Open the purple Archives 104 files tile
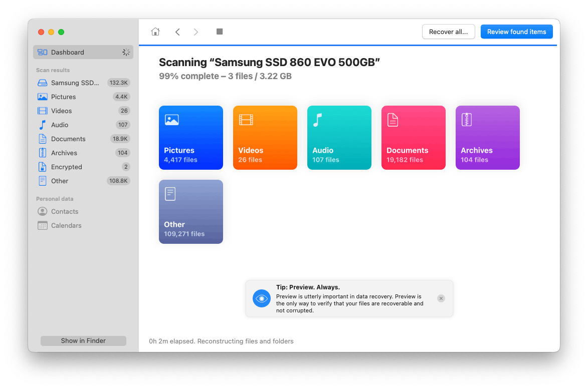 point(488,138)
